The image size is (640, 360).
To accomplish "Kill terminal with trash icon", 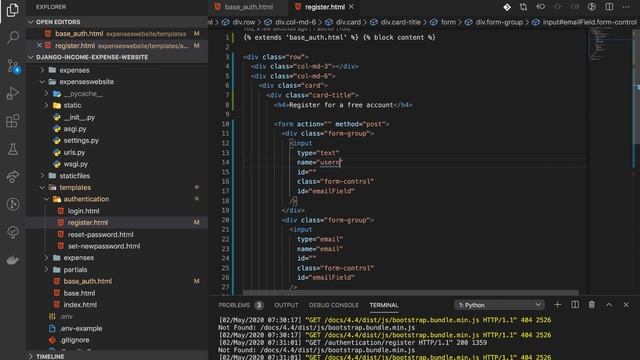I will pos(591,305).
